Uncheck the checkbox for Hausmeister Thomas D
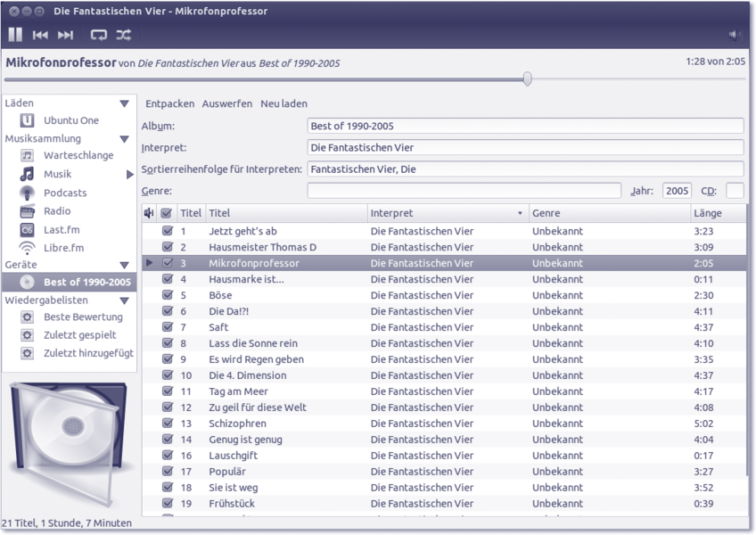The image size is (756, 535). click(168, 247)
